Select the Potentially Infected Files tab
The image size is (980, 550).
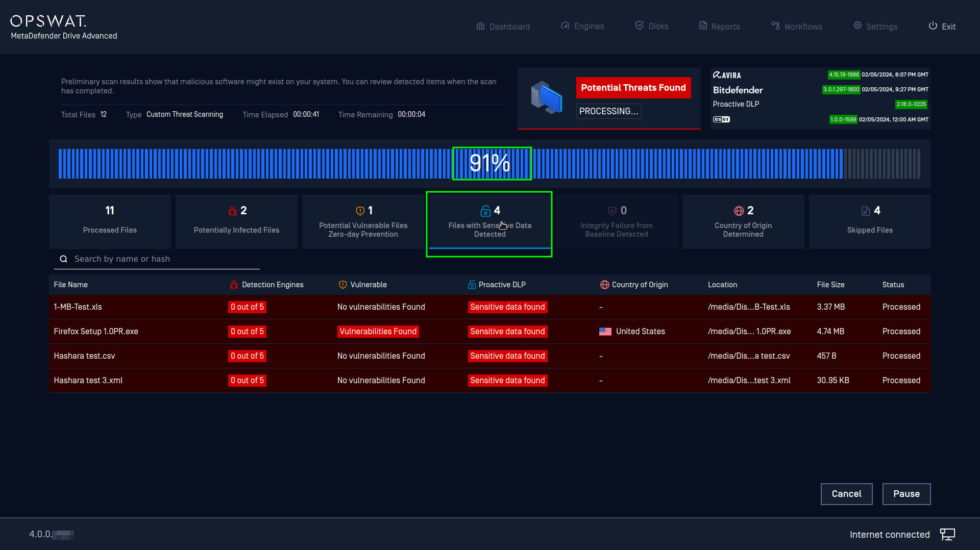tap(236, 221)
